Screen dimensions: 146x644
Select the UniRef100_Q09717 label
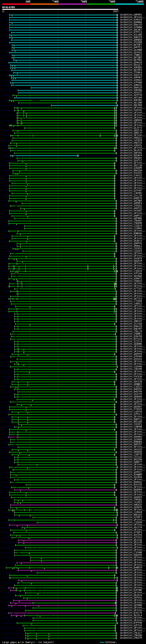tap(131, 161)
